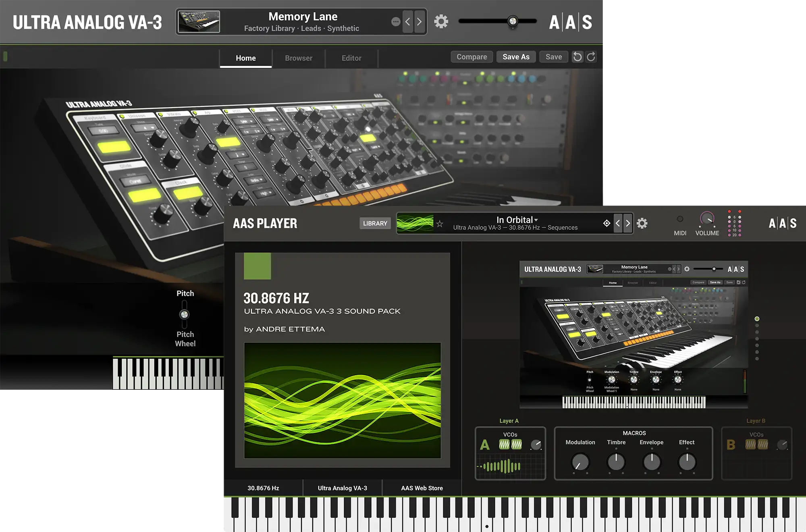Viewport: 806px width, 532px height.
Task: Click the undo arrow in Ultra Analog VA-3
Action: [x=577, y=57]
